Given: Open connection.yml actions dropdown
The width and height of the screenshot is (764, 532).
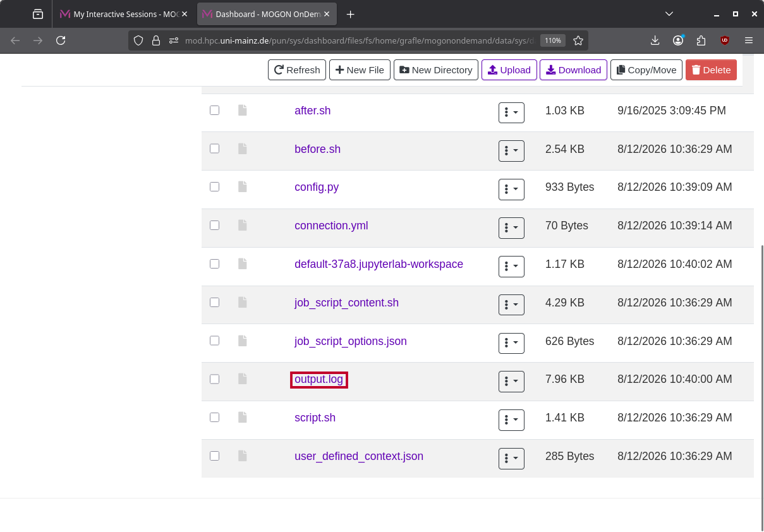Looking at the screenshot, I should [511, 228].
